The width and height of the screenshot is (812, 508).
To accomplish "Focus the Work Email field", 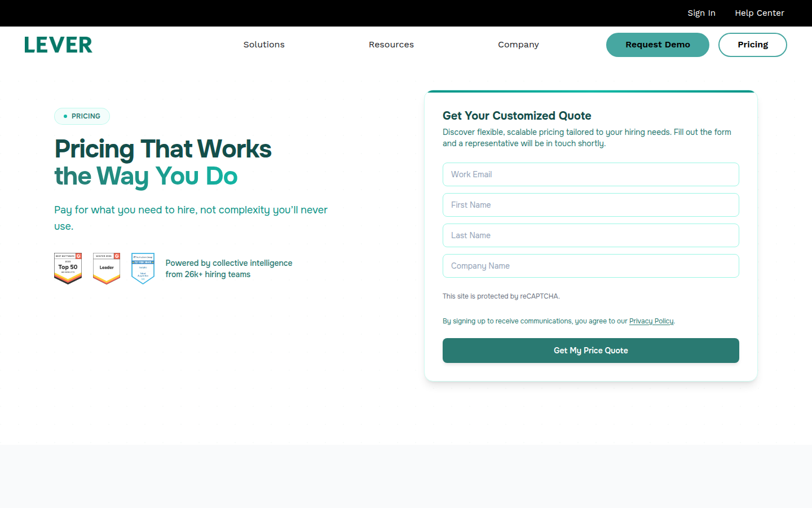I will click(591, 174).
